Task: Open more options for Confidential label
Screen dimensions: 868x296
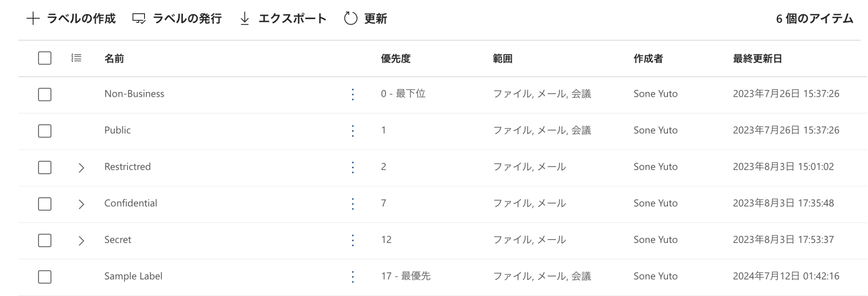Action: (x=353, y=204)
